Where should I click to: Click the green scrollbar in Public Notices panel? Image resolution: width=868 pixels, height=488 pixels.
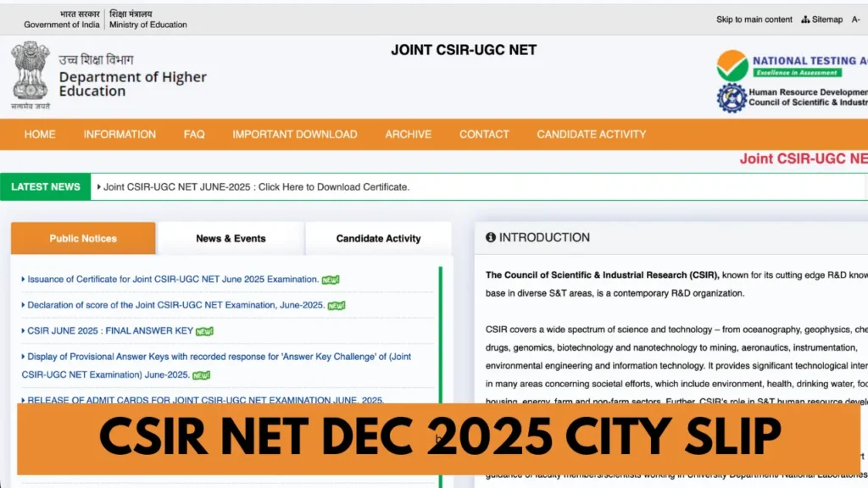point(441,330)
